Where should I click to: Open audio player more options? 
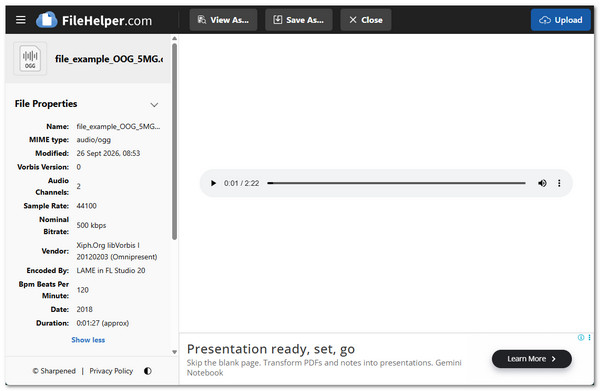pos(559,183)
